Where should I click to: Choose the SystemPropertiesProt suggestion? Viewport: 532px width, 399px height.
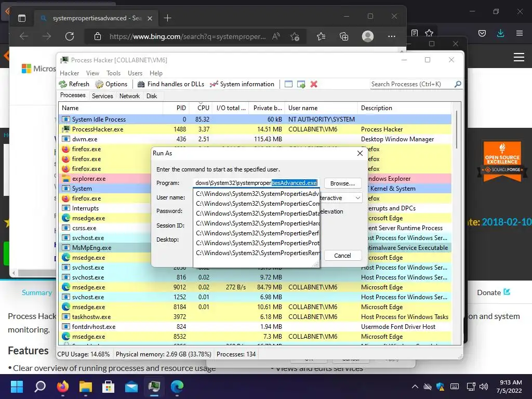pyautogui.click(x=257, y=243)
